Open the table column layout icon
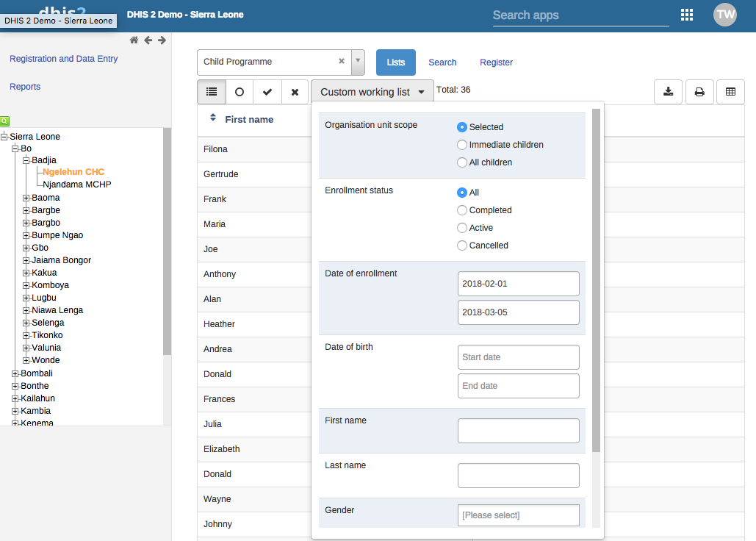The width and height of the screenshot is (756, 541). pyautogui.click(x=730, y=92)
